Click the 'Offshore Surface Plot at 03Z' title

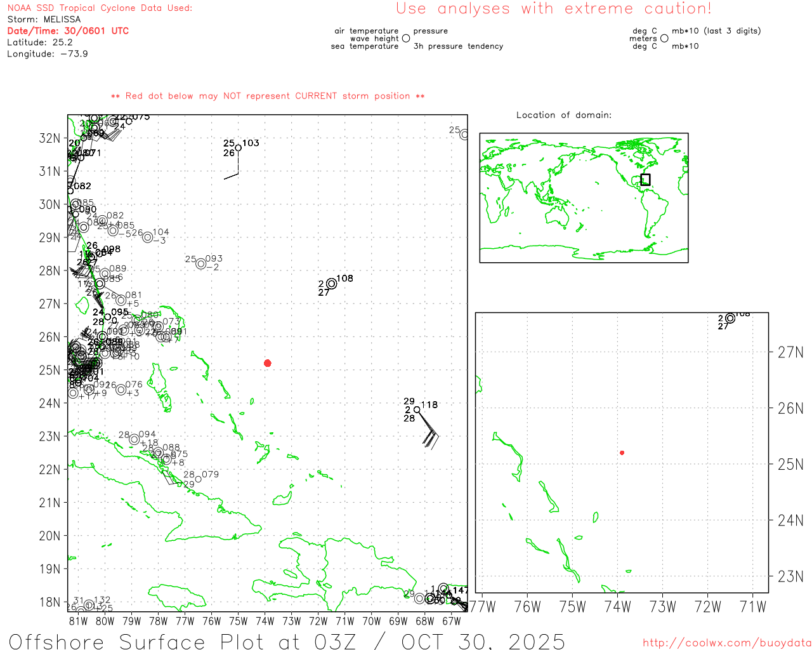click(x=287, y=641)
